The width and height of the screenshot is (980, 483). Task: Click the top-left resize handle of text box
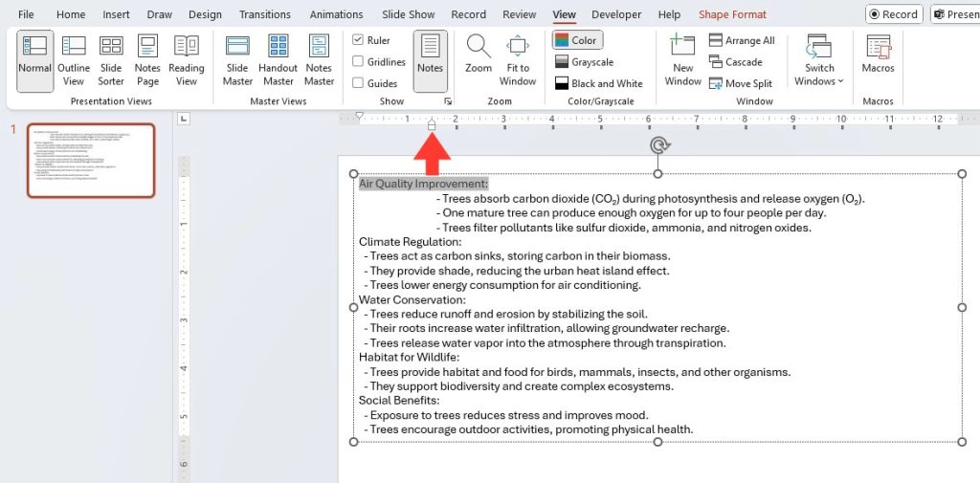tap(354, 174)
